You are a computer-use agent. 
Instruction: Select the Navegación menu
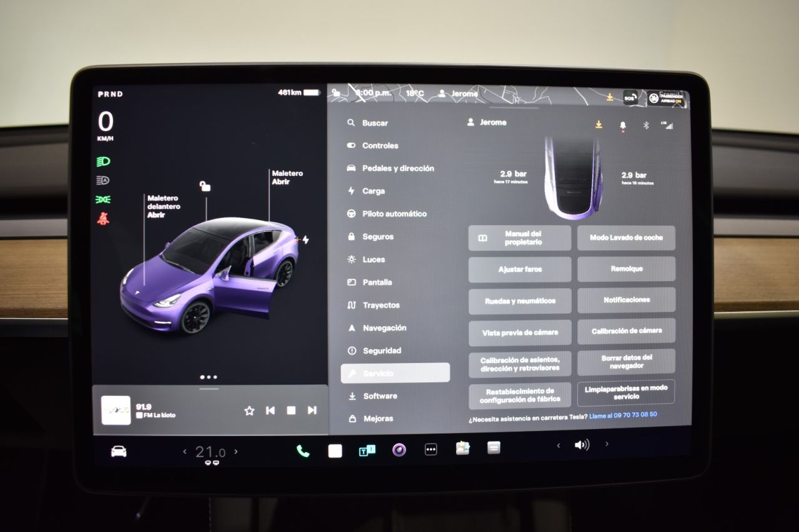point(376,328)
